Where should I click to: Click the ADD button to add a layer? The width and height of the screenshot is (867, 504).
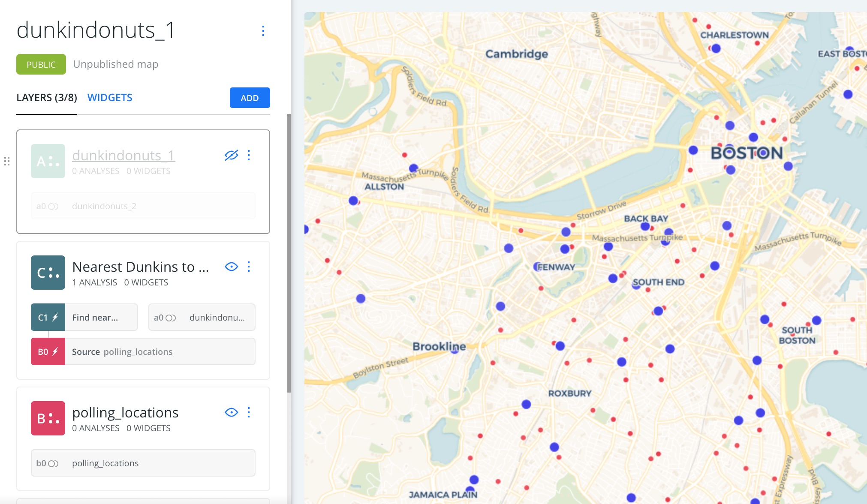250,98
